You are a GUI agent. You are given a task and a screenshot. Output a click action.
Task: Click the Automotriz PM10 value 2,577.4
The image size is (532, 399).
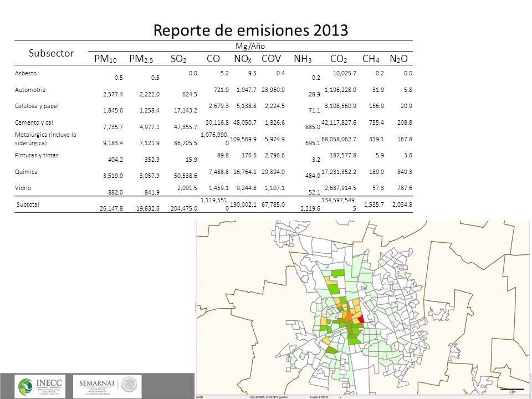[113, 94]
